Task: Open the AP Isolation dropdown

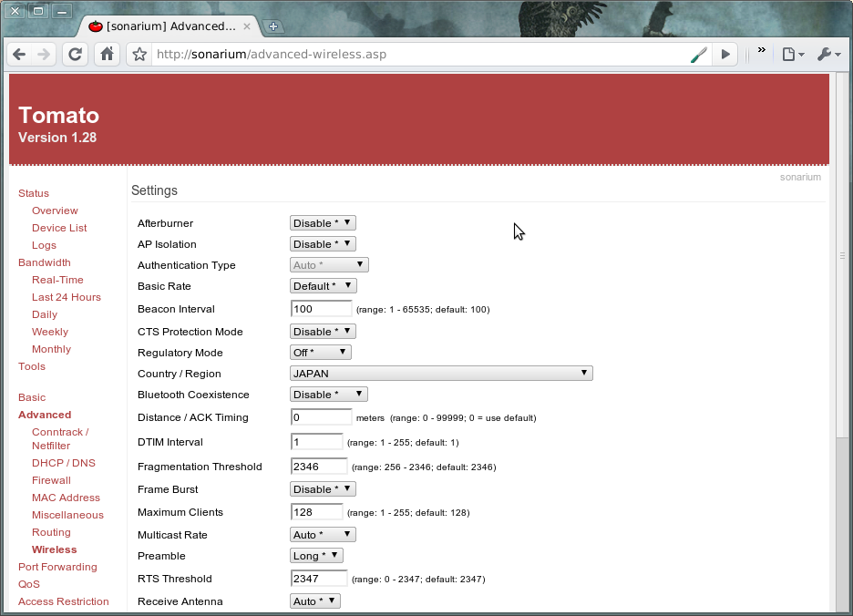Action: (x=323, y=244)
